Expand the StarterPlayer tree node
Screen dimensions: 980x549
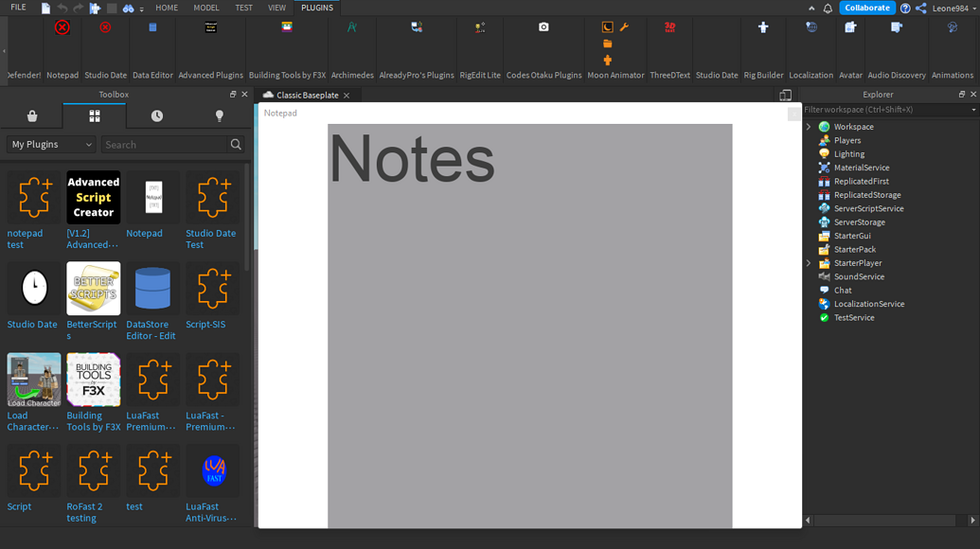point(808,263)
